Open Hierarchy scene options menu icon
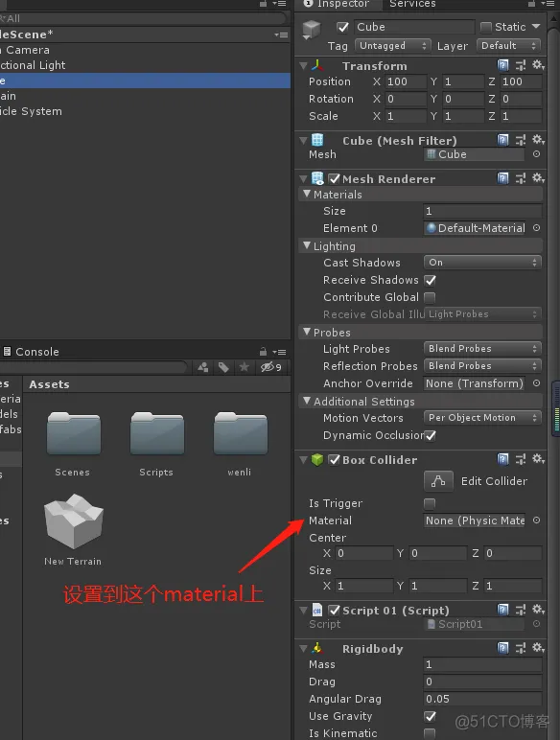This screenshot has width=560, height=740. click(281, 35)
